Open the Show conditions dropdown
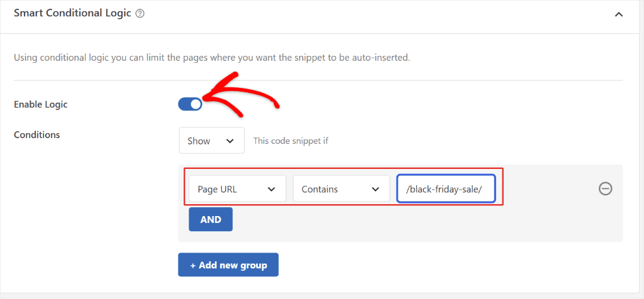The width and height of the screenshot is (644, 299). coord(211,141)
